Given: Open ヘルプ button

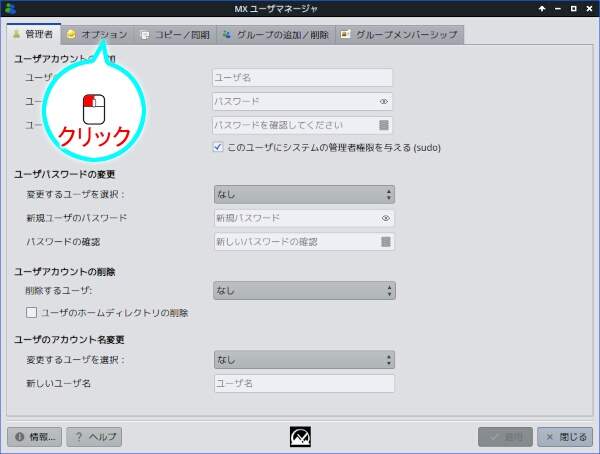Looking at the screenshot, I should (95, 437).
